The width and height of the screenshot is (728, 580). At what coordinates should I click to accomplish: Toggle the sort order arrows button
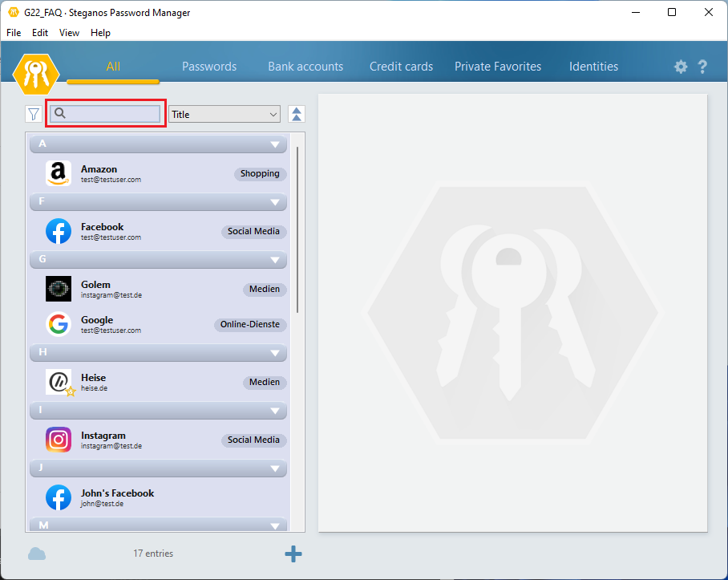point(296,114)
